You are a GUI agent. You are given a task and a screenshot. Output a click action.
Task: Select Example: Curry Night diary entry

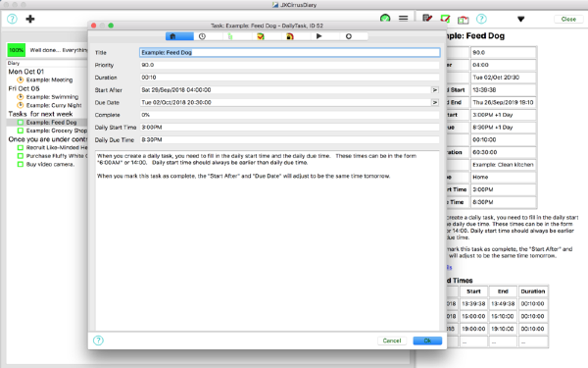[54, 105]
